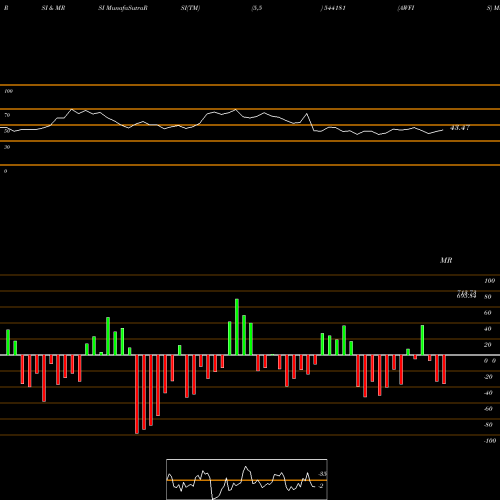Open the mini RSI overview chart thumbnail

[247, 479]
